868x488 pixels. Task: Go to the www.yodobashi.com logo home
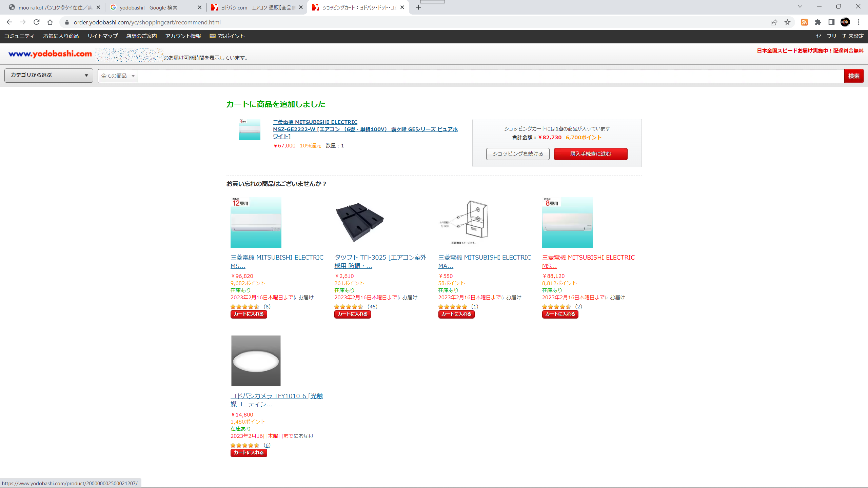click(x=50, y=54)
